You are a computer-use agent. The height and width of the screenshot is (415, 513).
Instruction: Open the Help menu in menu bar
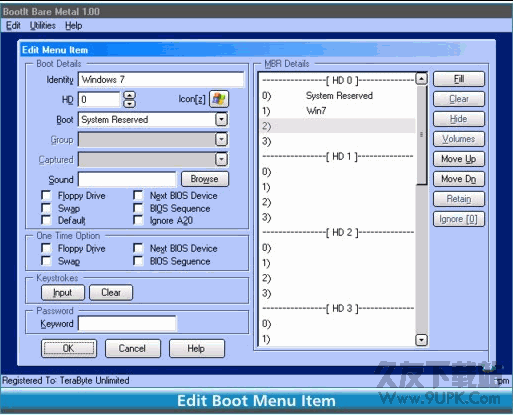(74, 26)
